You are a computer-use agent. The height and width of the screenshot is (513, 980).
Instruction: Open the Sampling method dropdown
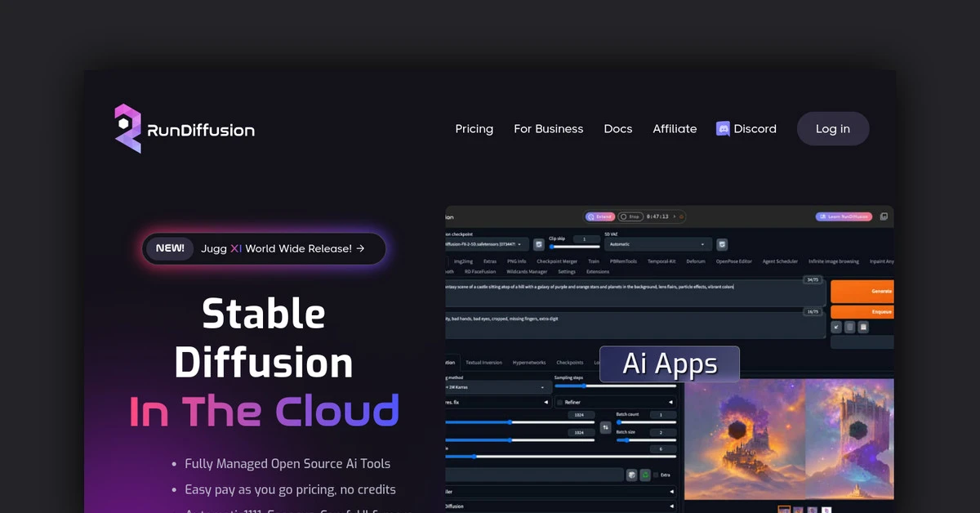(x=497, y=387)
